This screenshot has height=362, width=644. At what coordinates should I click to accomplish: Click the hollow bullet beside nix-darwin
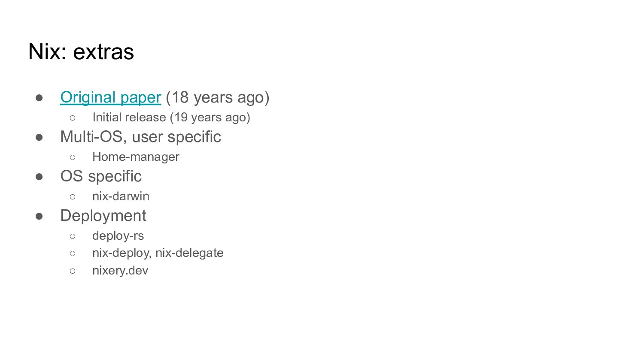coord(73,197)
